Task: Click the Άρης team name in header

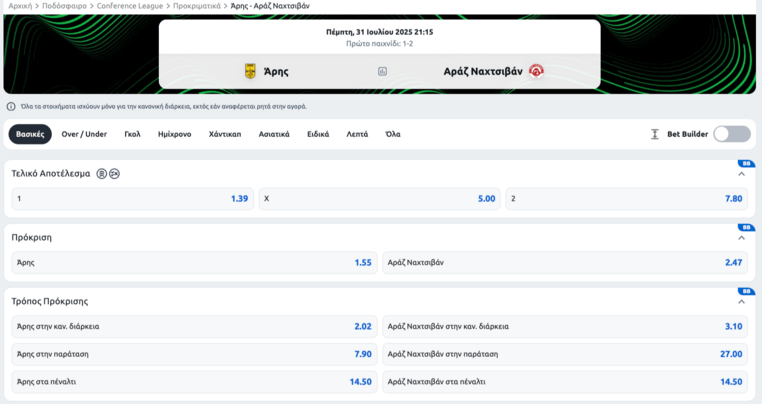Action: point(276,71)
